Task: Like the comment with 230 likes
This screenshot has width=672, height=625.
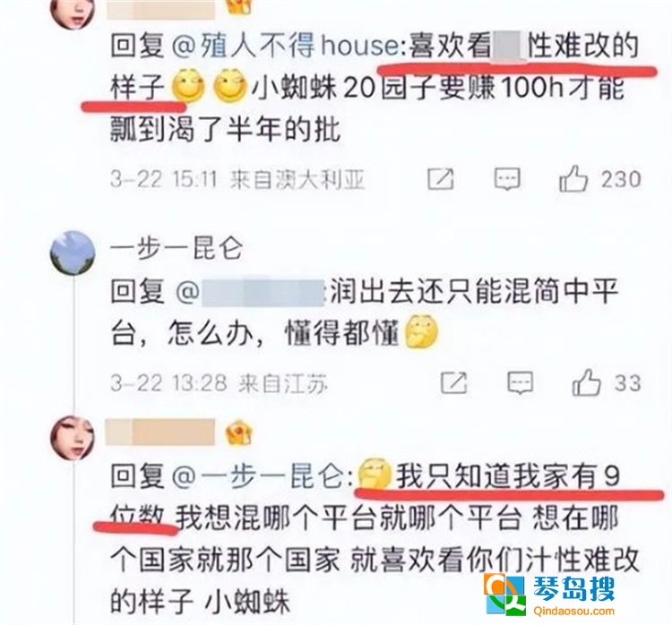Action: 573,178
